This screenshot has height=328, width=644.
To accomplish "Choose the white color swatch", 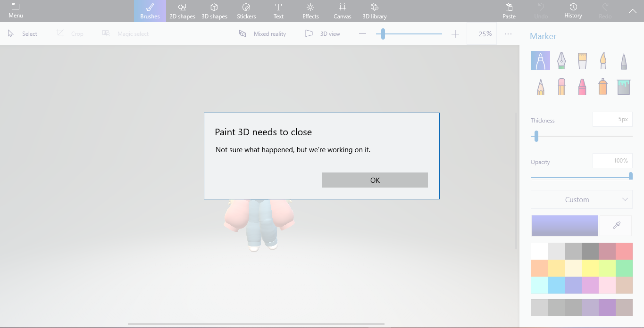I will click(539, 251).
